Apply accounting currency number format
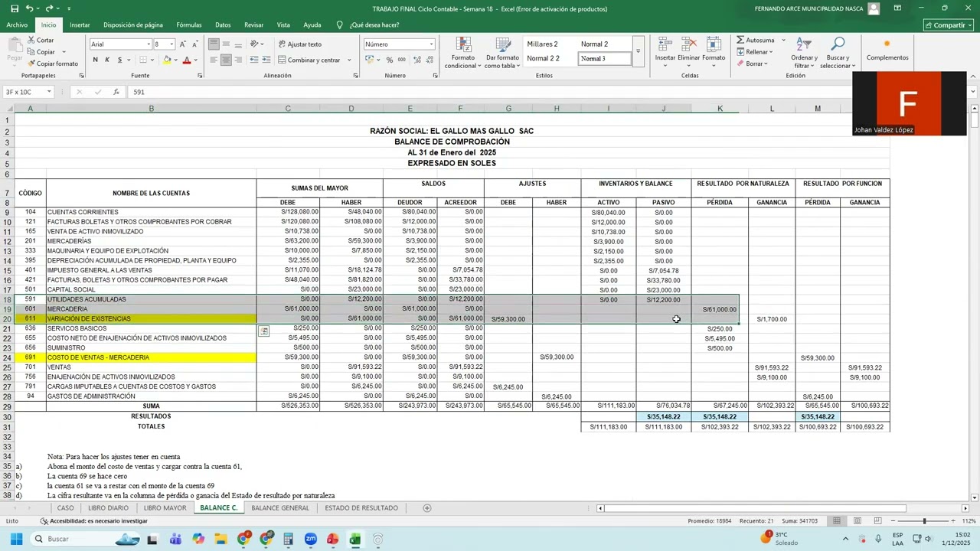This screenshot has height=551, width=980. [368, 60]
